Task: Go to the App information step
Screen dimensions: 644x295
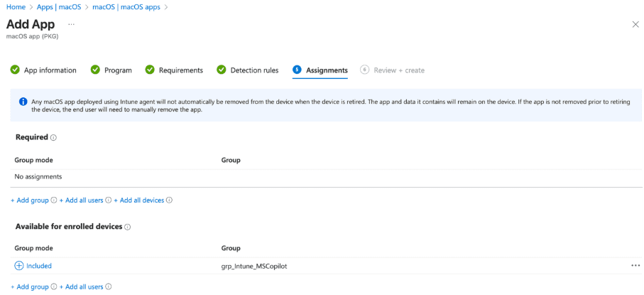Action: point(44,70)
